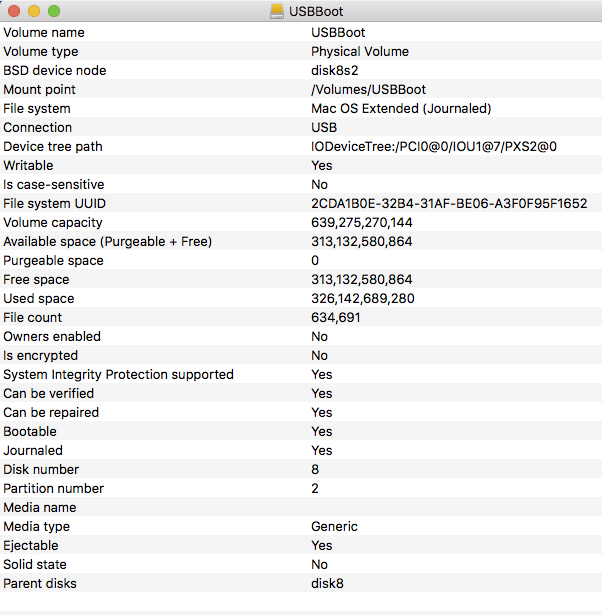Select the Partition number row
The height and width of the screenshot is (615, 602).
(301, 488)
